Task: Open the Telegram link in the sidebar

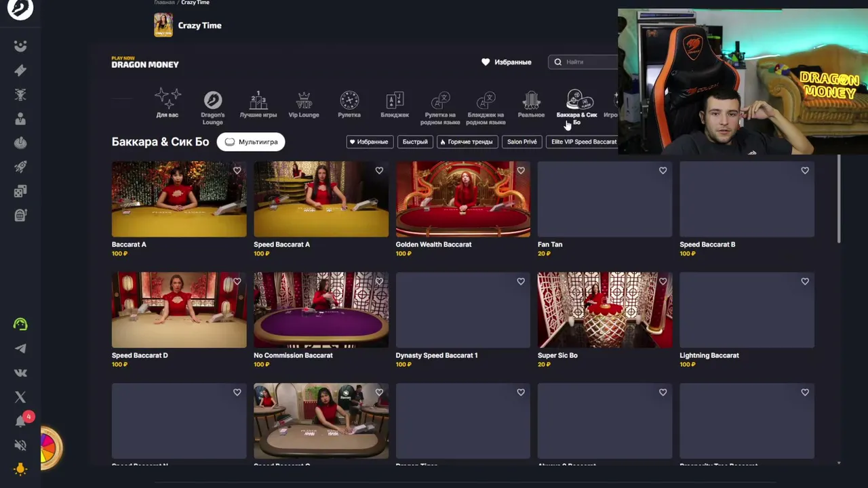Action: pyautogui.click(x=20, y=348)
